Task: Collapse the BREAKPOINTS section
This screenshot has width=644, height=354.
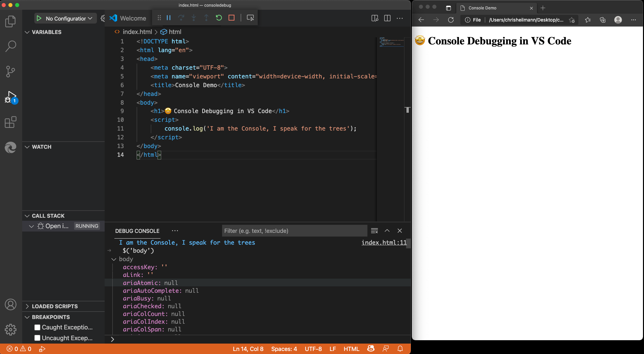Action: point(63,317)
